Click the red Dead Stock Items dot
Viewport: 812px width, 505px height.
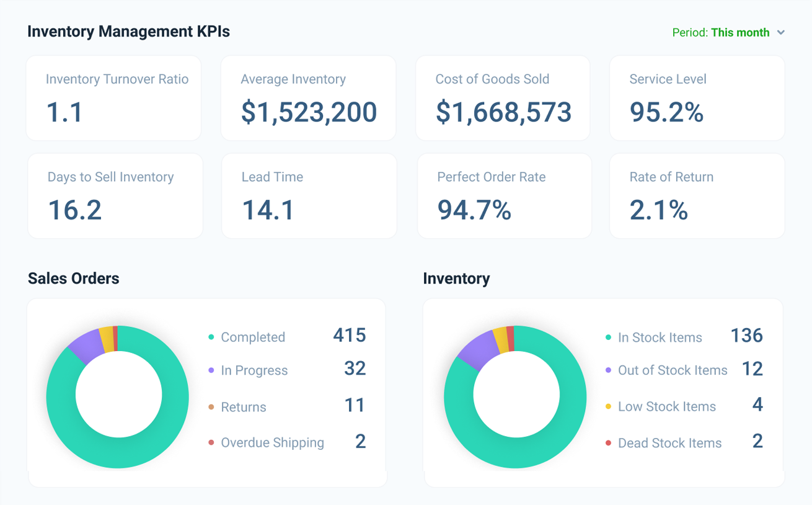[608, 443]
